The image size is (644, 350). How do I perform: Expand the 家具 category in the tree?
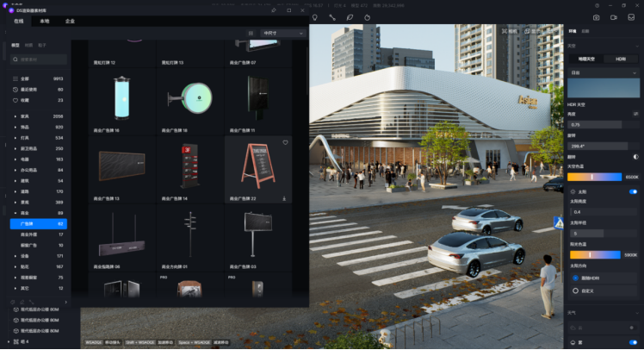[x=15, y=116]
